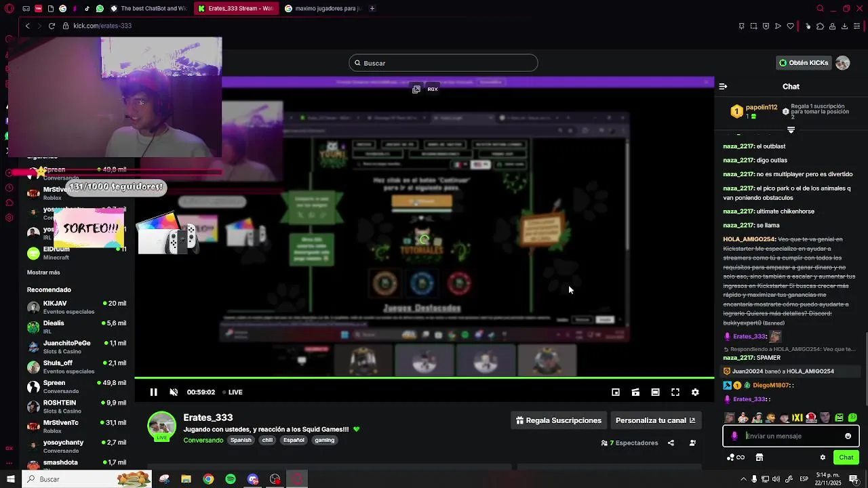The height and width of the screenshot is (488, 868).
Task: Open recommended channel KIKJAV
Action: tap(76, 307)
